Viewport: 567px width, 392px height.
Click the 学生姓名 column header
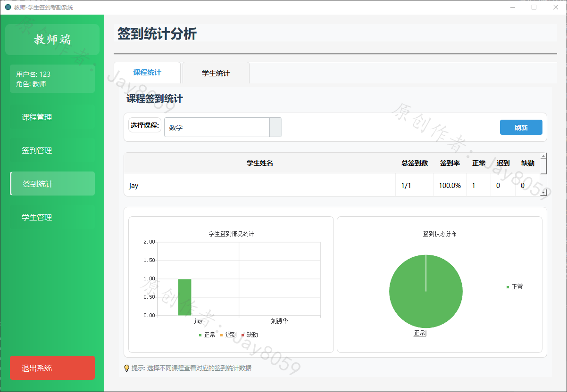pyautogui.click(x=260, y=163)
